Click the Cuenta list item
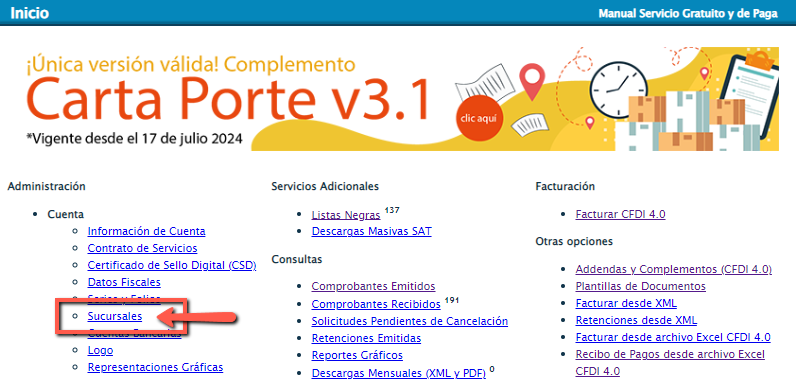 click(65, 215)
